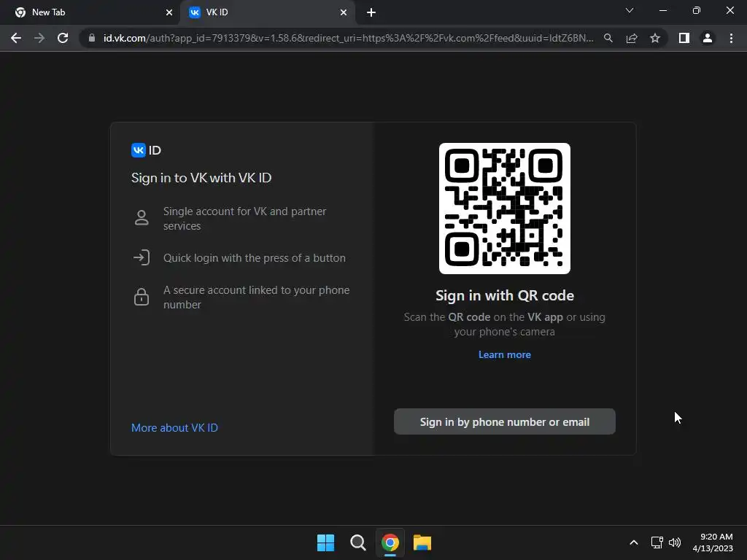Click the quick login arrow icon
This screenshot has width=747, height=560.
point(142,257)
